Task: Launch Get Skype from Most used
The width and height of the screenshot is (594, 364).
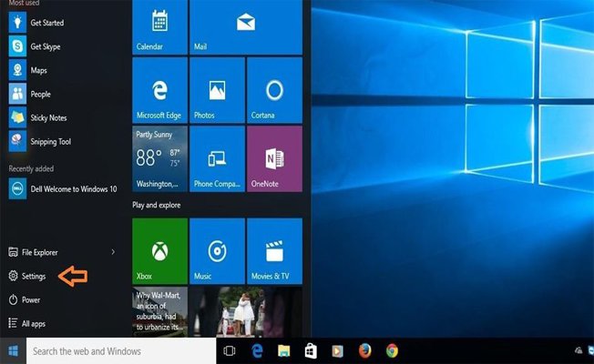Action: [x=35, y=46]
